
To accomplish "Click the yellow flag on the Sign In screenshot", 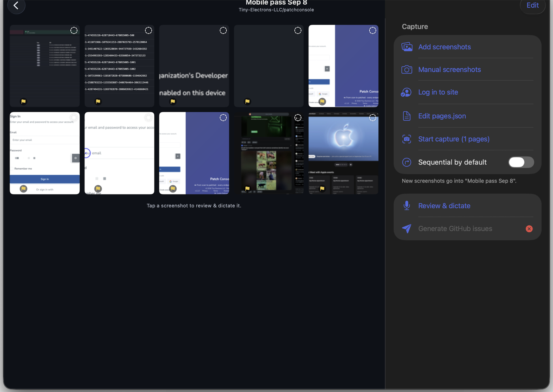I will point(23,188).
